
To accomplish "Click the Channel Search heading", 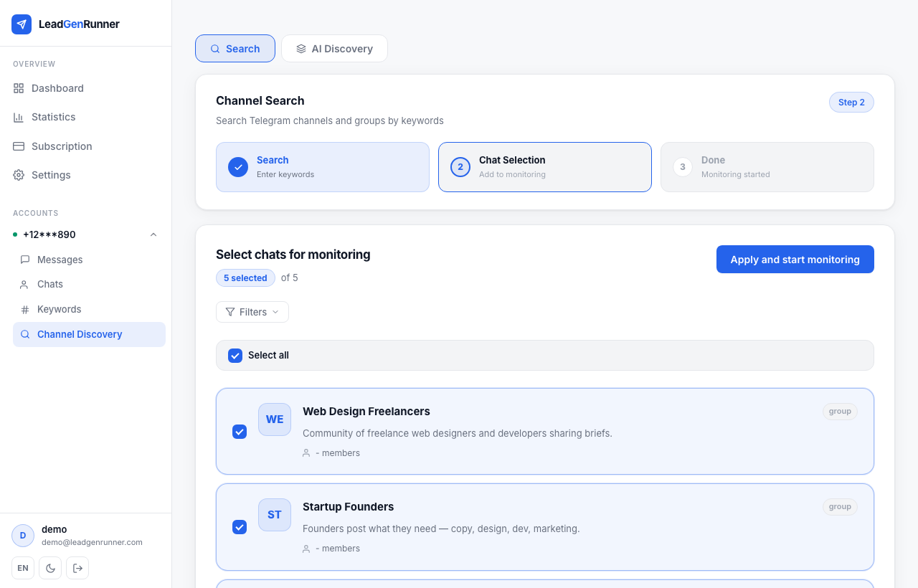I will (x=260, y=101).
